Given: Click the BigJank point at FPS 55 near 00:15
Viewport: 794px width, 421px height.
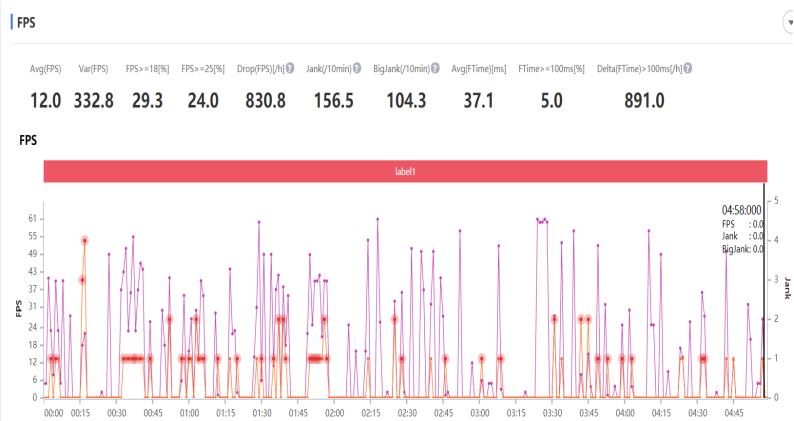Looking at the screenshot, I should pyautogui.click(x=85, y=241).
